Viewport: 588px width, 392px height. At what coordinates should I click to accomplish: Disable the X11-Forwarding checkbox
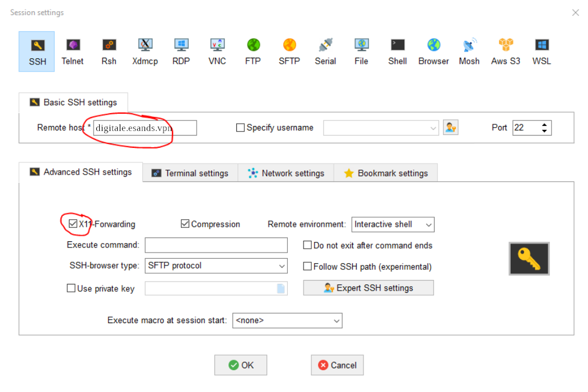(x=72, y=224)
